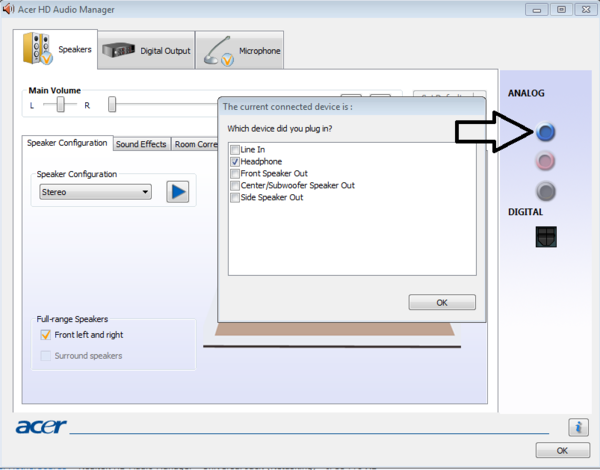Switch to the Speakers device tab
Screen dimensions: 600x470
(x=58, y=49)
